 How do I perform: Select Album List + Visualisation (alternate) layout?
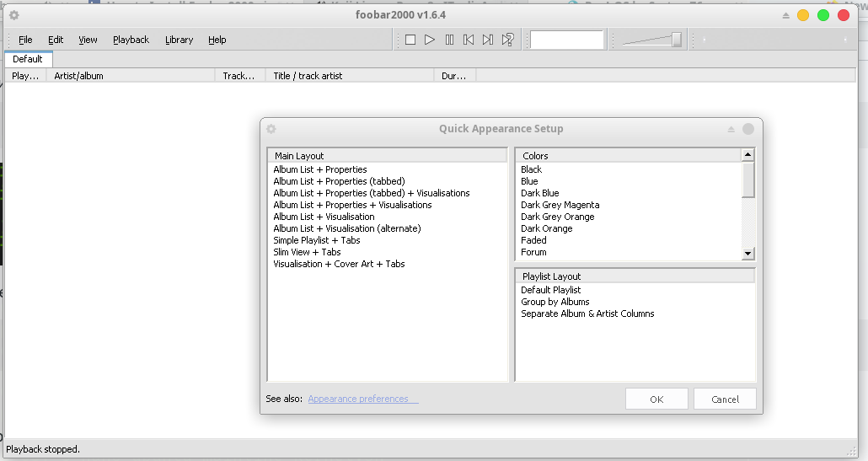pyautogui.click(x=347, y=228)
